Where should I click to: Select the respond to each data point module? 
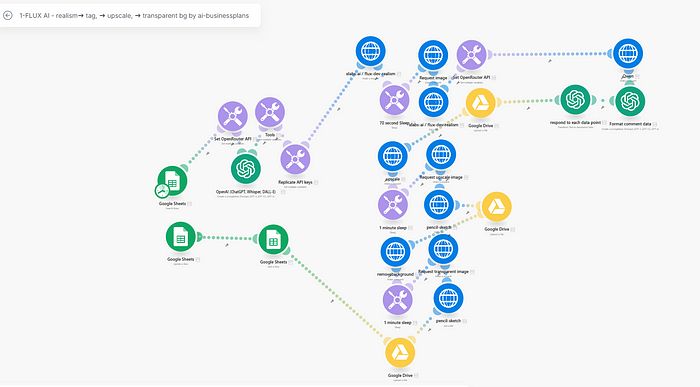coord(575,100)
